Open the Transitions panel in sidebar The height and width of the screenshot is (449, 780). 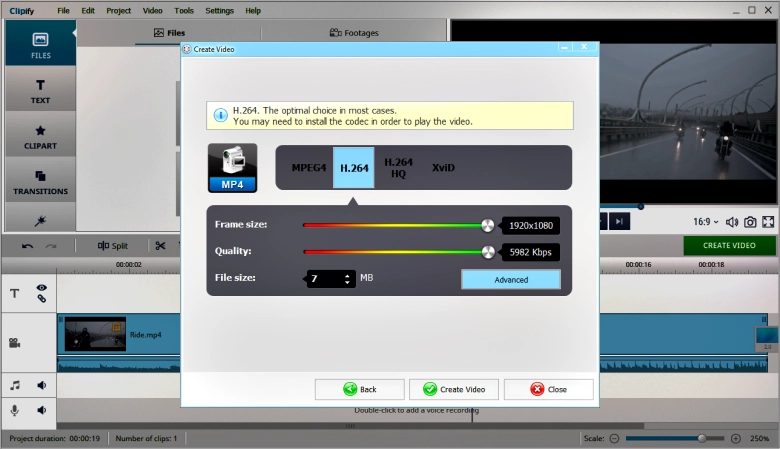pos(40,182)
